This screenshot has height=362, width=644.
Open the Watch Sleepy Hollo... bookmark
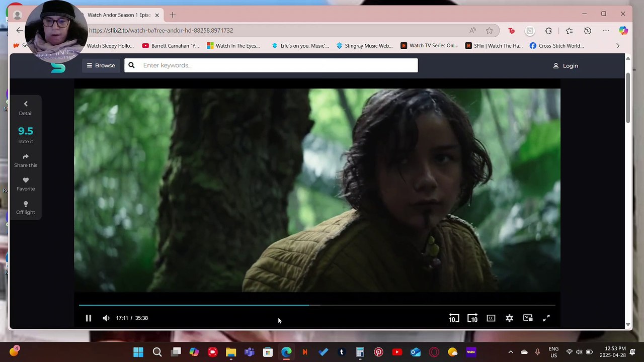pos(110,46)
